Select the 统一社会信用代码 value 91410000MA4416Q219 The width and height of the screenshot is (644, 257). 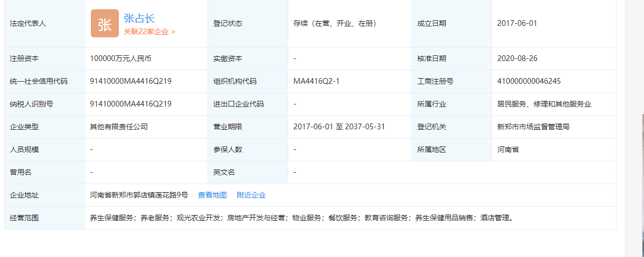[130, 81]
